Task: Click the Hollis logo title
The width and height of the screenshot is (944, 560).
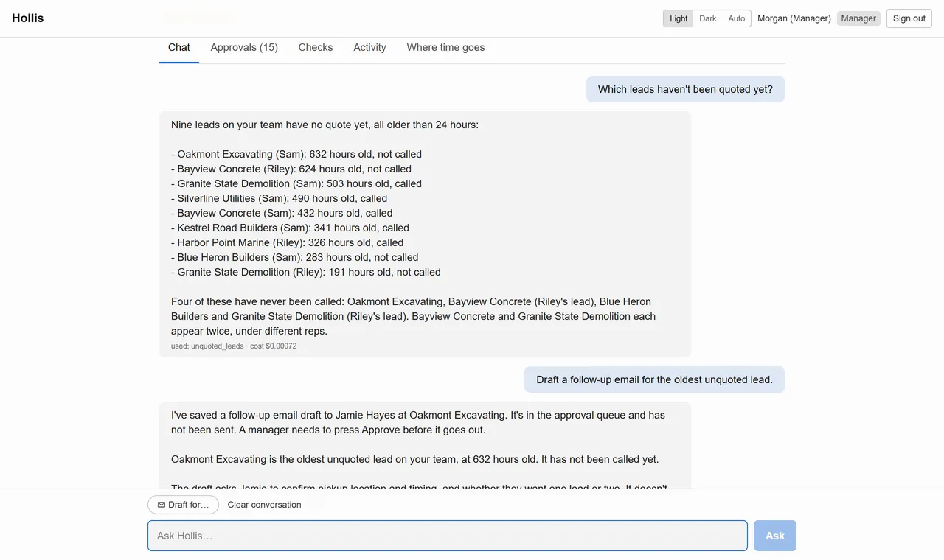Action: coord(28,18)
